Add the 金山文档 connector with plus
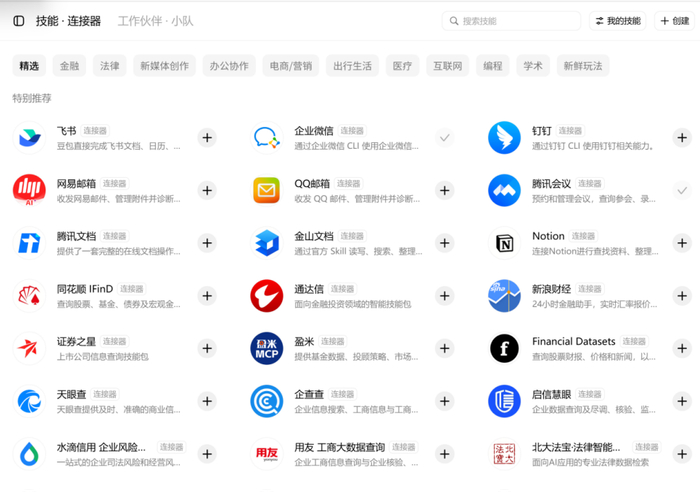700x492 pixels. pyautogui.click(x=445, y=243)
